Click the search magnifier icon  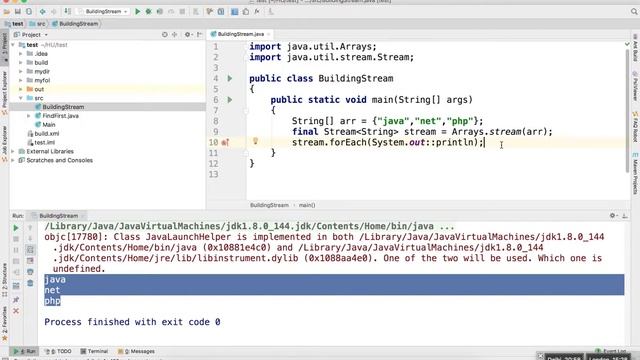(634, 11)
